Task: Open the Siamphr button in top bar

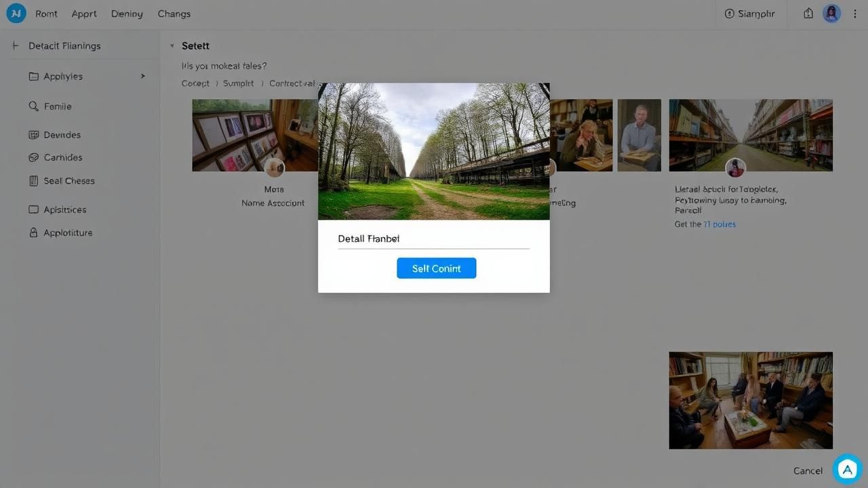Action: 749,14
